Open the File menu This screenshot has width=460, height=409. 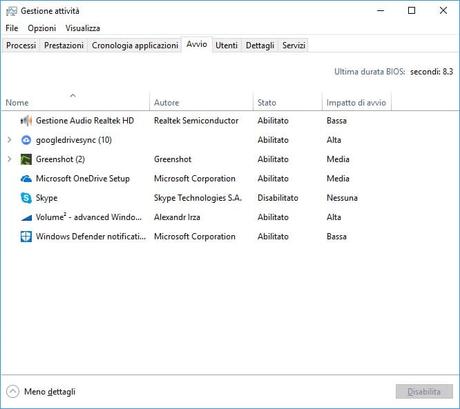coord(12,28)
